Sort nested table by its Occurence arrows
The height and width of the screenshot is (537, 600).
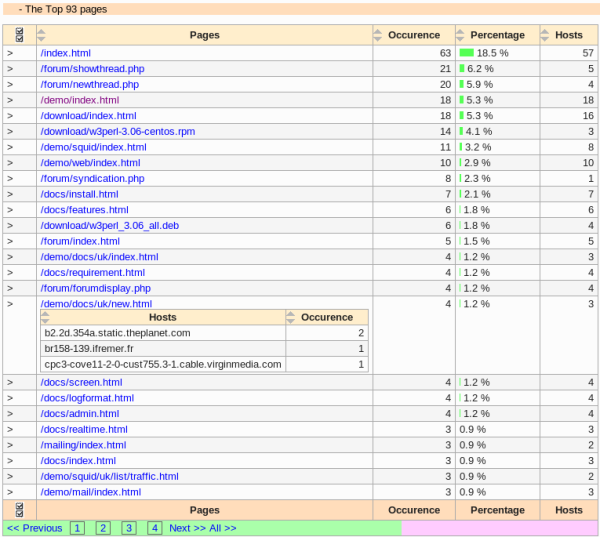(290, 317)
